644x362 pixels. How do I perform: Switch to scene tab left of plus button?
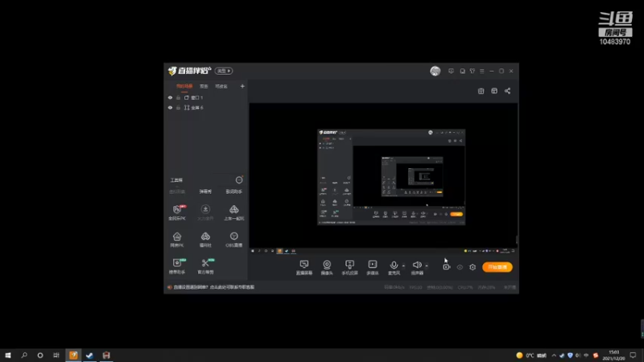tap(221, 86)
